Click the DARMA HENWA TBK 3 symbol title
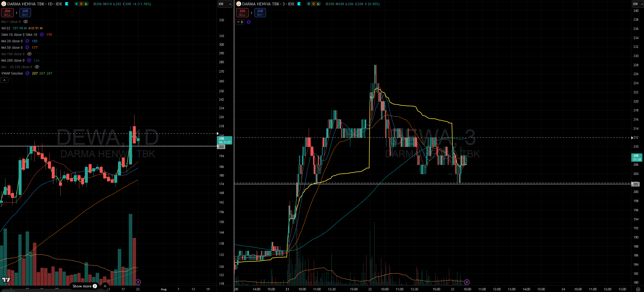This screenshot has width=644, height=292. click(268, 4)
